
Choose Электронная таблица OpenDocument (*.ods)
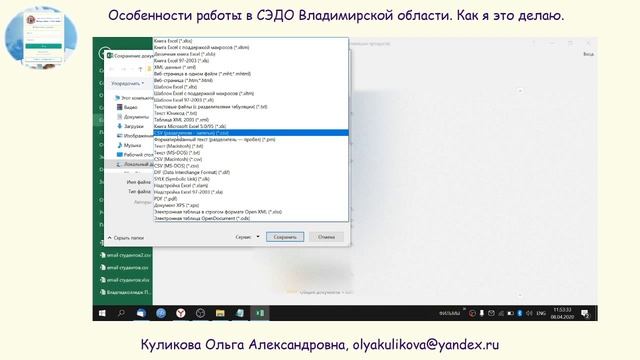pyautogui.click(x=251, y=218)
